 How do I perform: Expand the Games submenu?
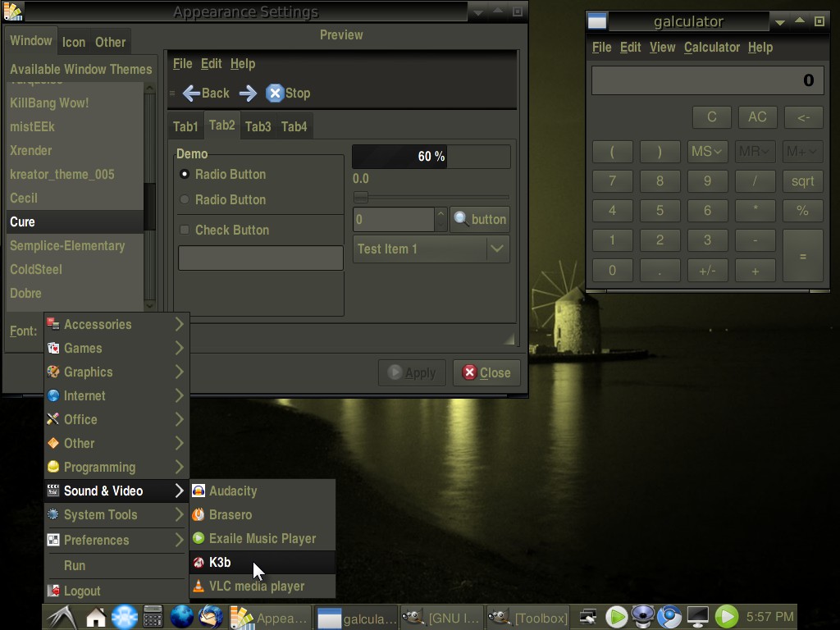pyautogui.click(x=116, y=348)
